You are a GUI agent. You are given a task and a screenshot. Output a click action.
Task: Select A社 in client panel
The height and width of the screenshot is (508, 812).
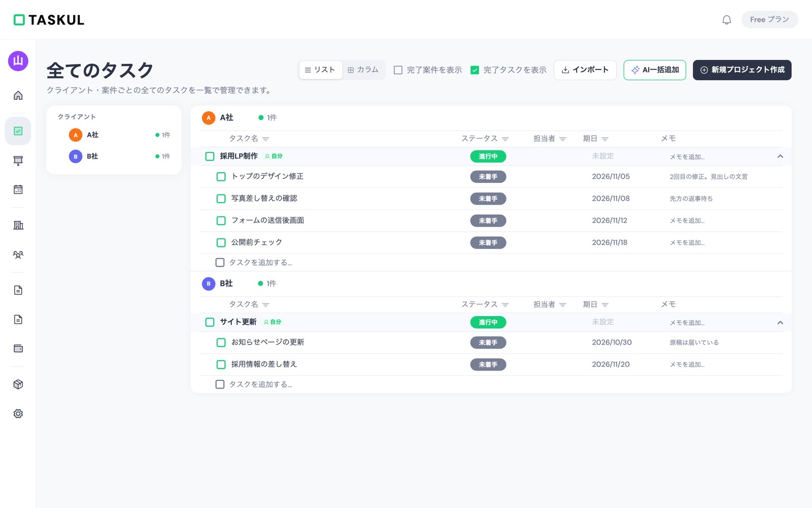pyautogui.click(x=114, y=135)
